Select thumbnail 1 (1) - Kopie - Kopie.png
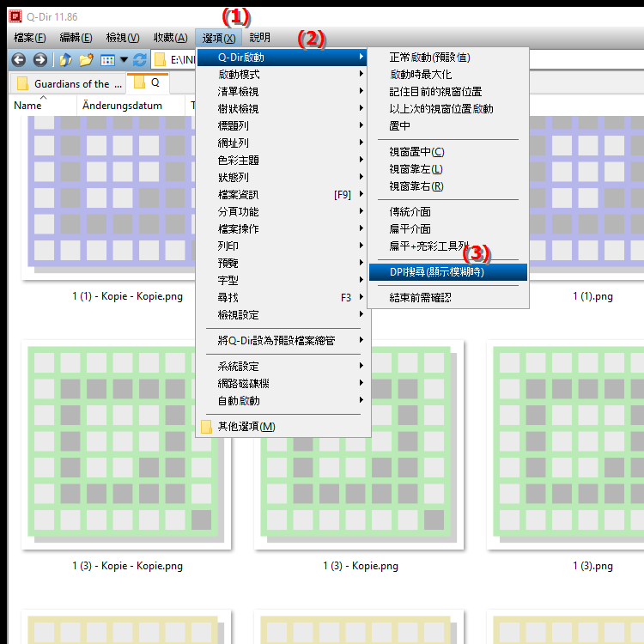The width and height of the screenshot is (644, 644). [x=110, y=197]
